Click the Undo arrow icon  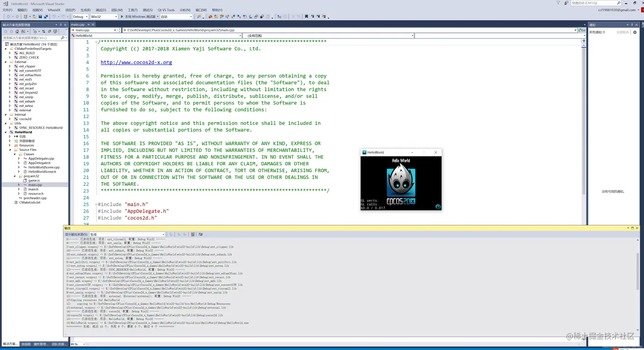click(54, 17)
